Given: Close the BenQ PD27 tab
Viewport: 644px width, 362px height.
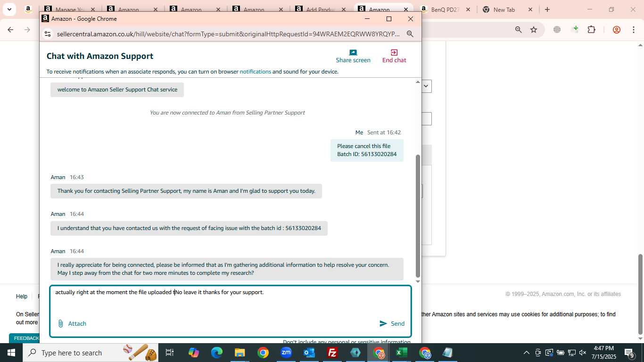Looking at the screenshot, I should (x=468, y=9).
